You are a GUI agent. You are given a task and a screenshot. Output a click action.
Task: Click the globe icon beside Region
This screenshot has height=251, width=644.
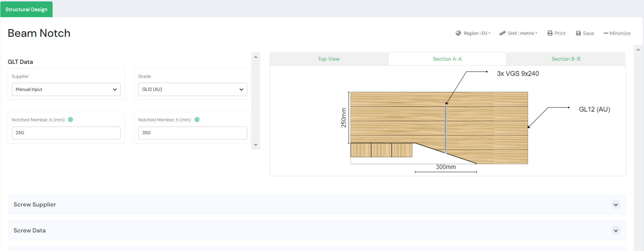tap(458, 33)
